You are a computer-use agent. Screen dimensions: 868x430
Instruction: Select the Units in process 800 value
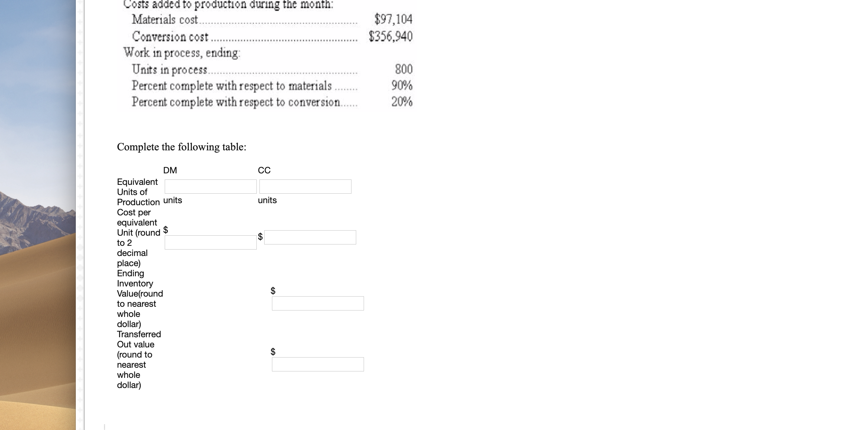(x=405, y=69)
